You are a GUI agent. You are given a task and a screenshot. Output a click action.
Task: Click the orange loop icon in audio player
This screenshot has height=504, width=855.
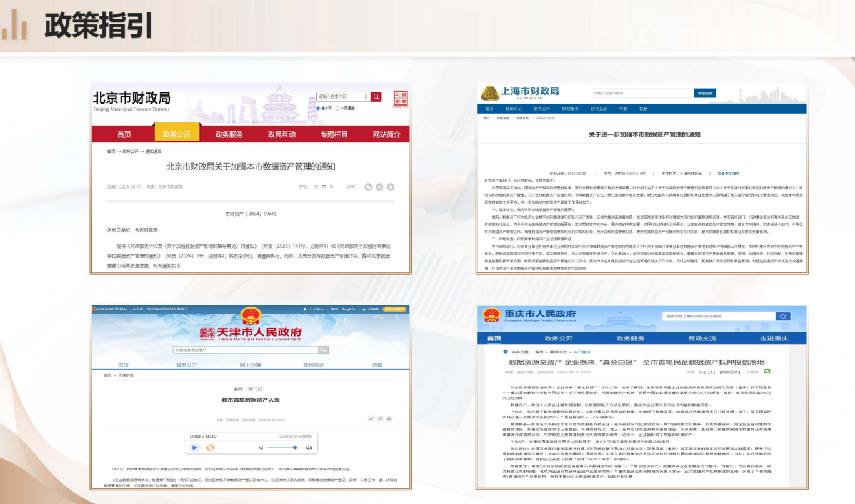[x=211, y=448]
